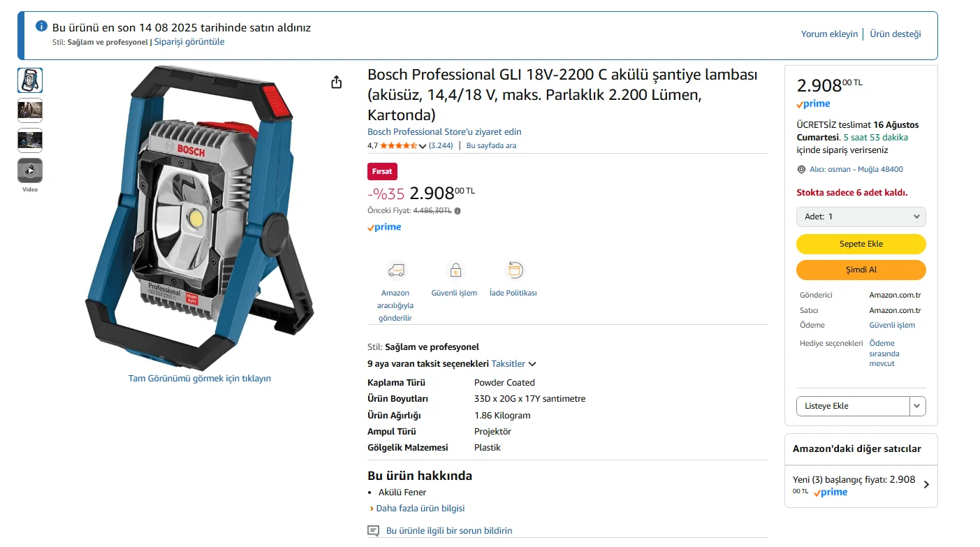Click the location pin icon for delivery address
The height and width of the screenshot is (547, 980).
pos(801,170)
